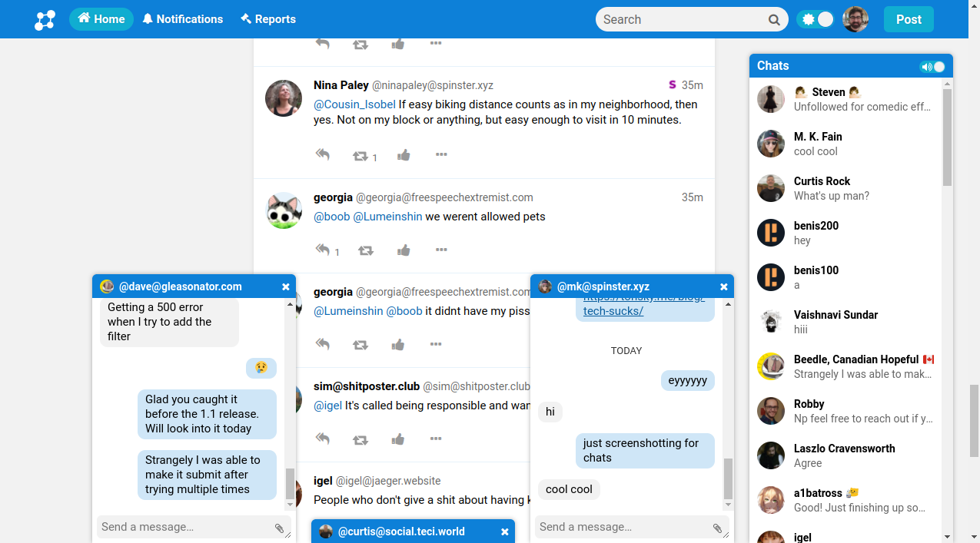Close the @dave@gleasonator.com chat window
Viewport: 980px width, 543px height.
pyautogui.click(x=286, y=286)
